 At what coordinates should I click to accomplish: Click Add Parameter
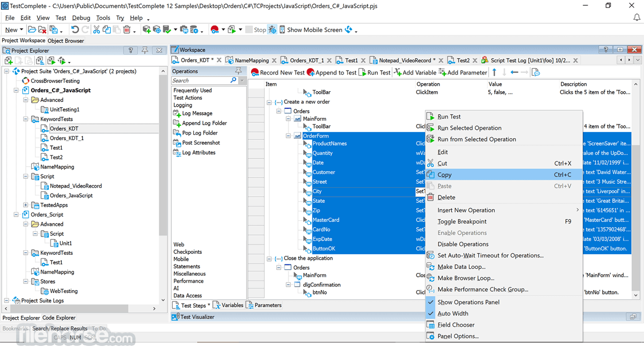pyautogui.click(x=463, y=72)
